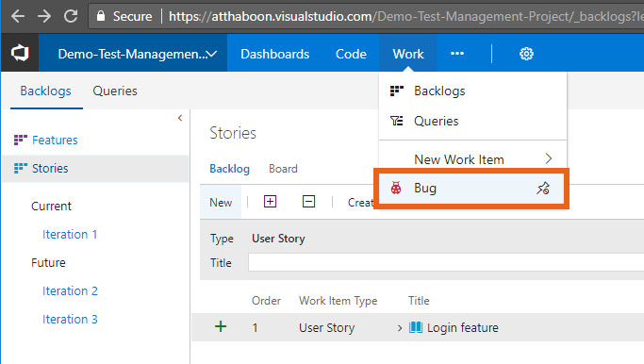644x364 pixels.
Task: Click the collapse all minus box icon
Action: (x=308, y=202)
